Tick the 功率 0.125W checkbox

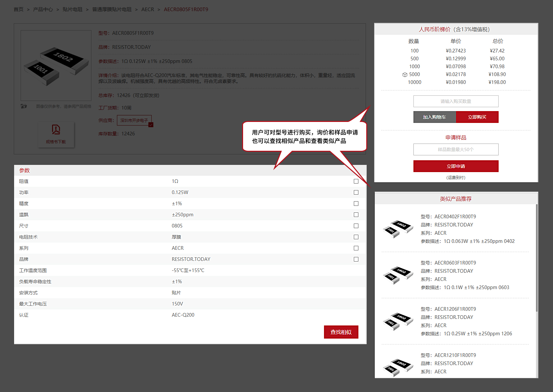point(356,192)
